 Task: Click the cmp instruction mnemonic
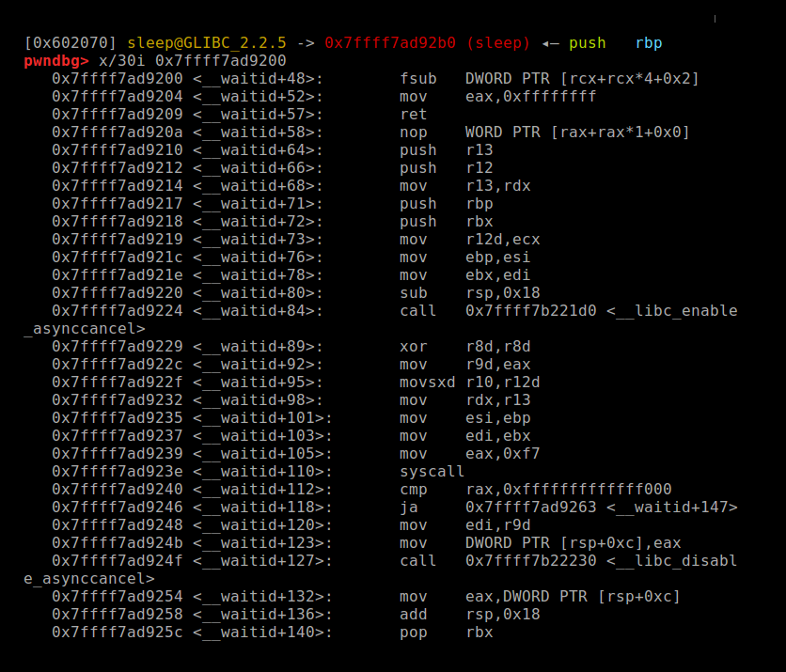point(413,490)
